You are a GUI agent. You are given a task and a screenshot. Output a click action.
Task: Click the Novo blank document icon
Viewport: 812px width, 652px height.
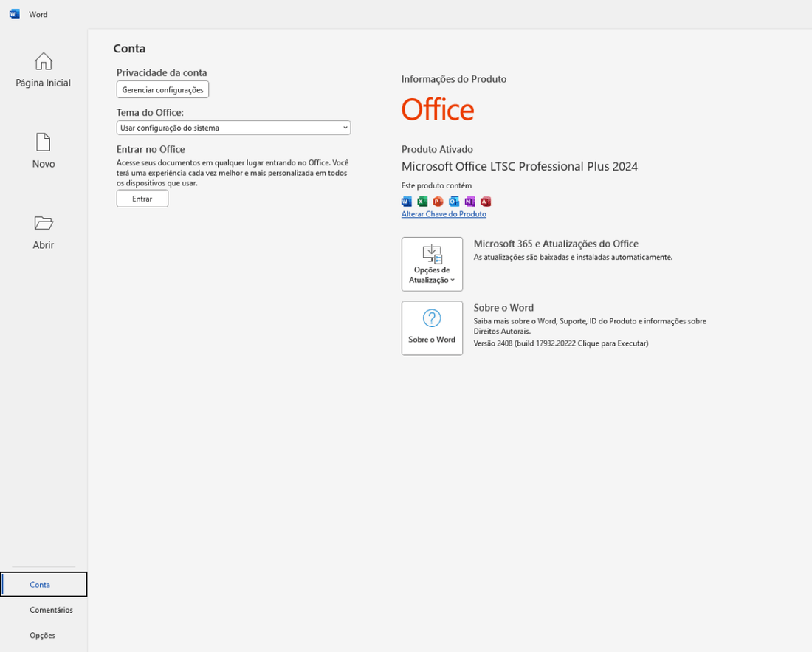pos(44,142)
